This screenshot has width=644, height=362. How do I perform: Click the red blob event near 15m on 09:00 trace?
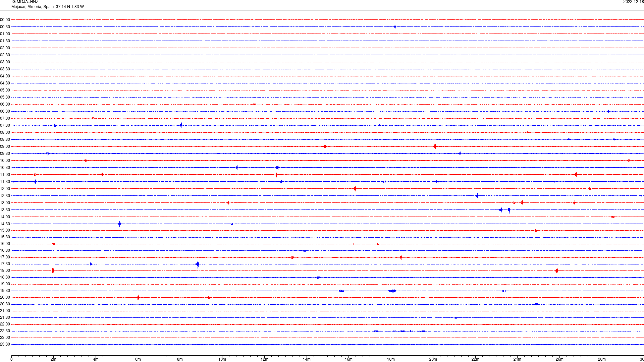325,146
